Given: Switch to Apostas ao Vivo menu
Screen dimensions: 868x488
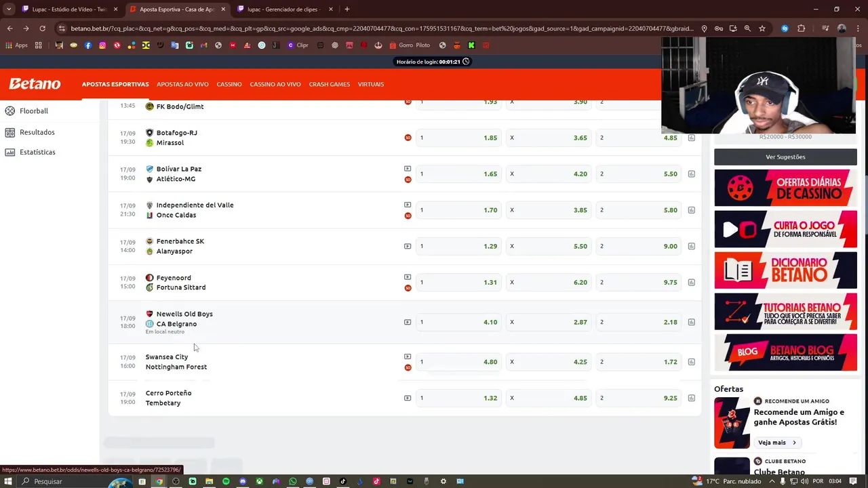Looking at the screenshot, I should (182, 84).
